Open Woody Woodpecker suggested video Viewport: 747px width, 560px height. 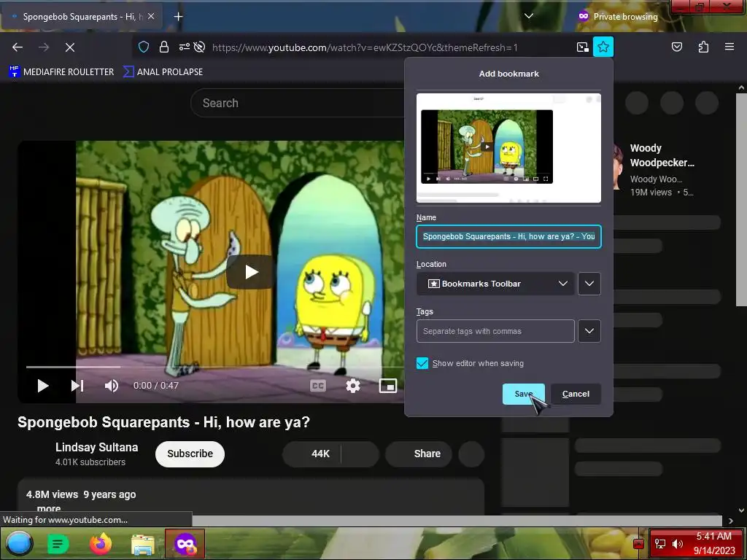(662, 155)
